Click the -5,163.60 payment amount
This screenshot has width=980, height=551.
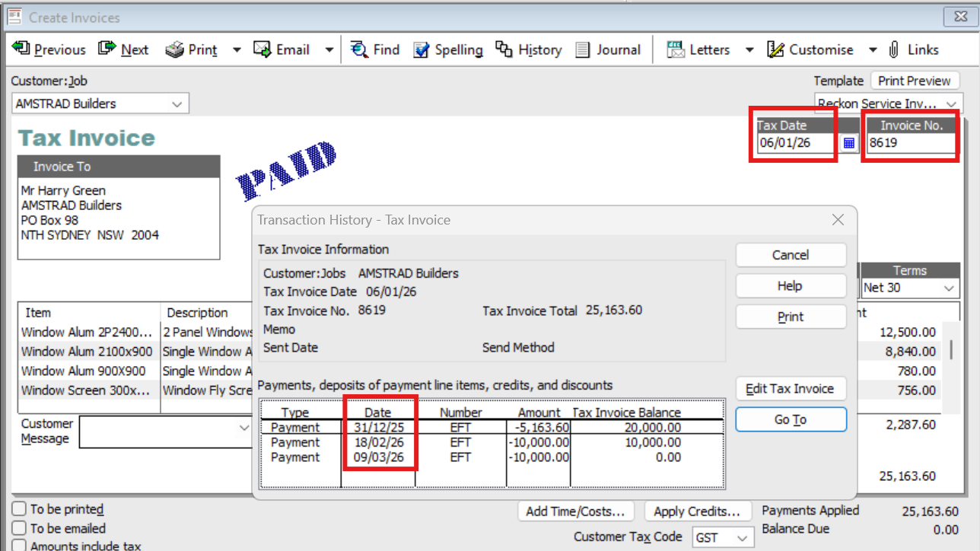[542, 428]
